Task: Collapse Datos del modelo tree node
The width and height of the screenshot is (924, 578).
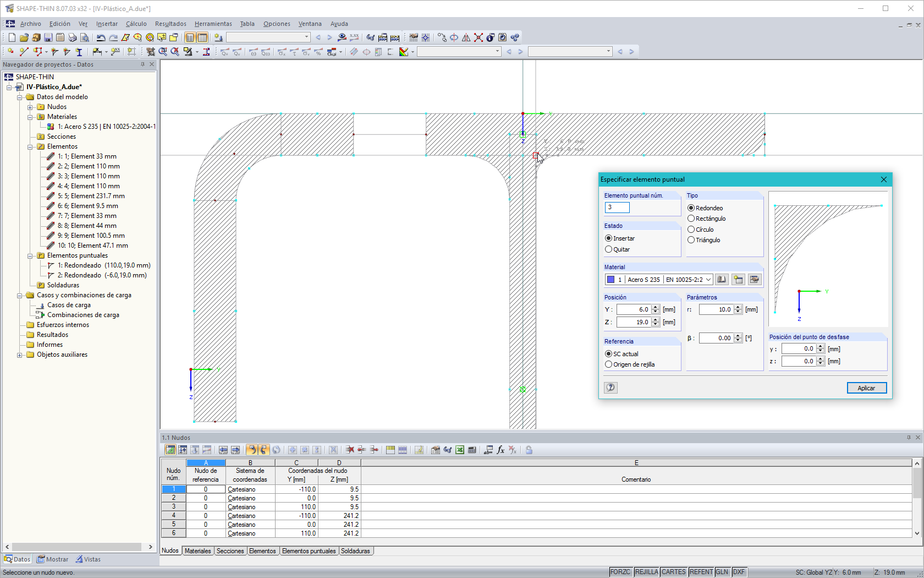Action: 20,97
